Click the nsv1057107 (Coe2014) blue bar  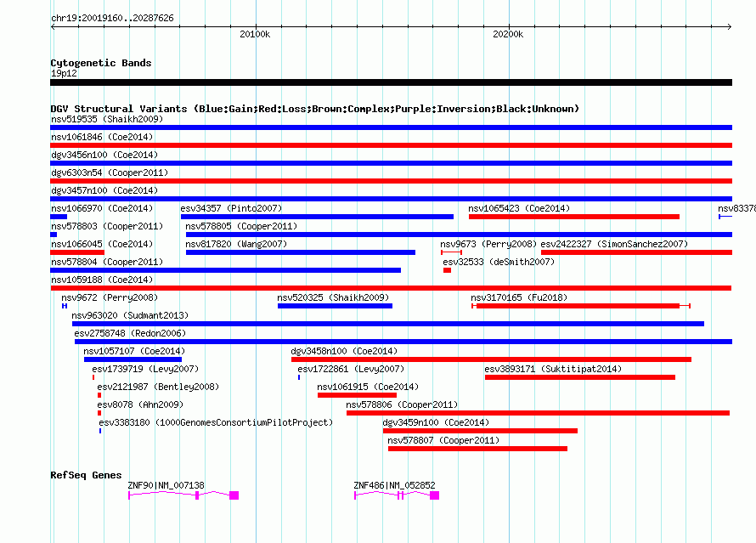(x=133, y=359)
